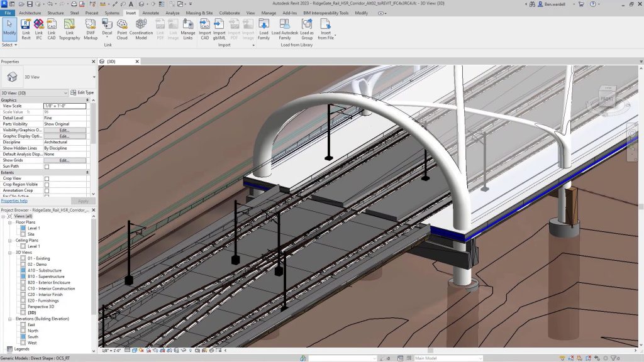644x362 pixels.
Task: Collapse the Floor Plans tree node
Action: click(10, 222)
